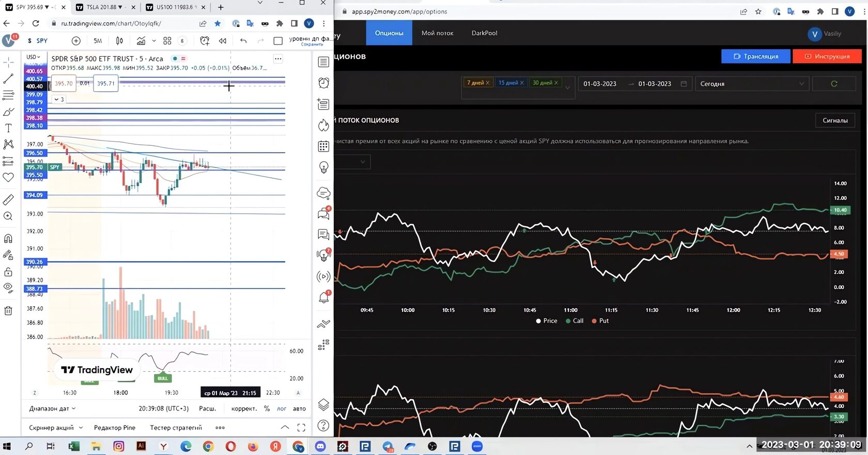Screen dimensions: 868x455
Task: Toggle auto scale on chart
Action: click(x=299, y=408)
